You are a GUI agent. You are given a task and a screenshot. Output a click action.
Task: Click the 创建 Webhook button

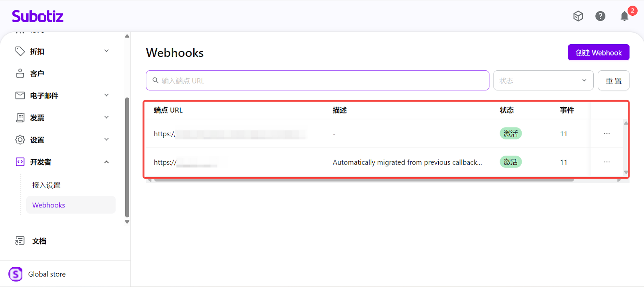[598, 53]
